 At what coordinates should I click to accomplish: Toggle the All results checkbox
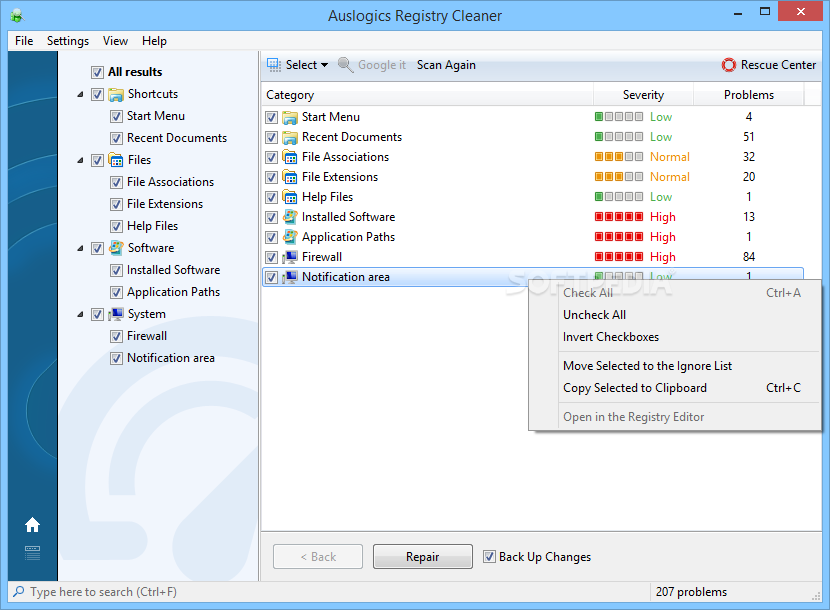click(x=97, y=72)
